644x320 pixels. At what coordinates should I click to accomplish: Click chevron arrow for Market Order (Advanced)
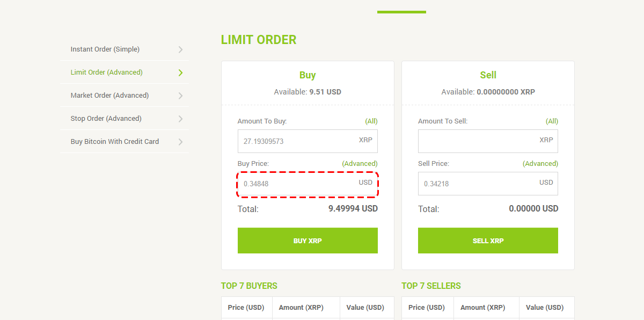(x=181, y=96)
